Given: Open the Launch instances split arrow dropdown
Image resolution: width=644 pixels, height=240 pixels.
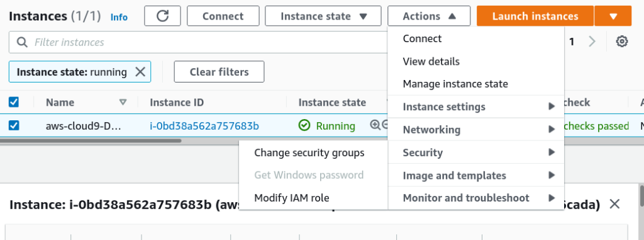Looking at the screenshot, I should 613,16.
